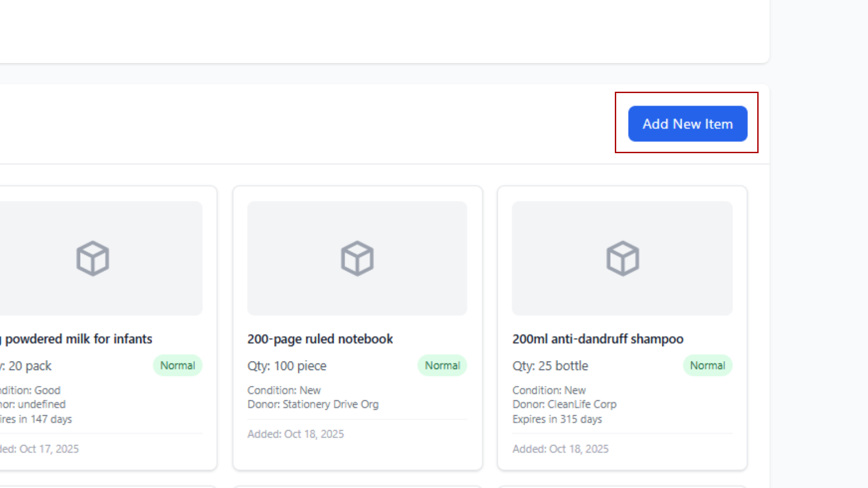Viewport: 868px width, 488px height.
Task: Click Donor: CleanLife Corp text
Action: point(564,404)
